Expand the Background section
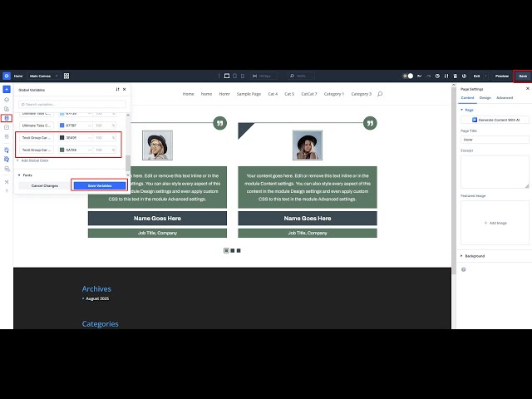The width and height of the screenshot is (532, 399). [473, 256]
